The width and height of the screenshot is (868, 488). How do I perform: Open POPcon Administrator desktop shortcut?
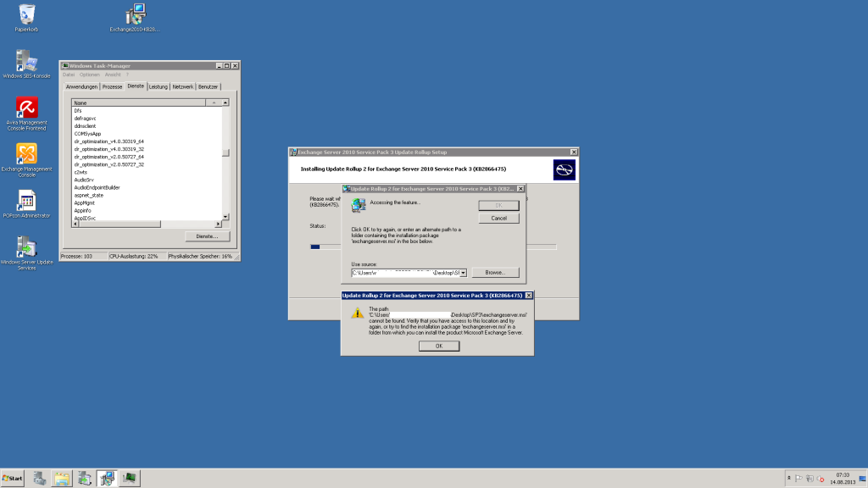[26, 204]
